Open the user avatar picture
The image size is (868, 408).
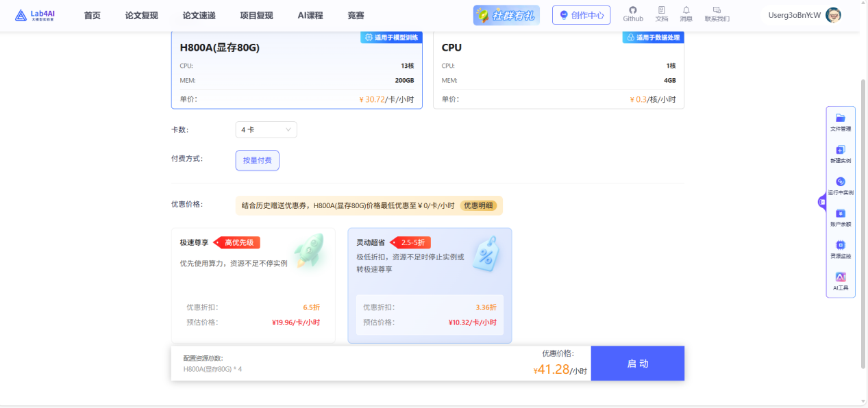pyautogui.click(x=834, y=15)
